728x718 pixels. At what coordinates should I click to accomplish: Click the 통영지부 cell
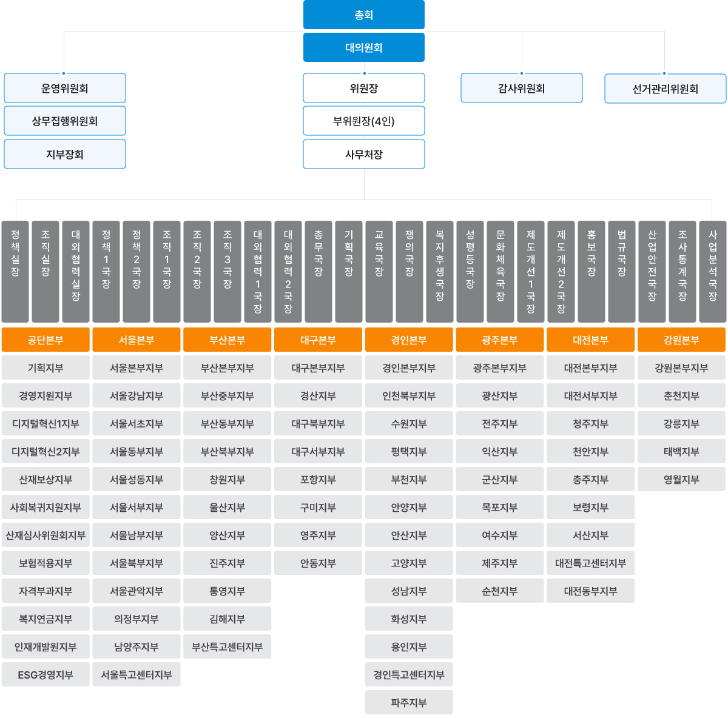227,591
